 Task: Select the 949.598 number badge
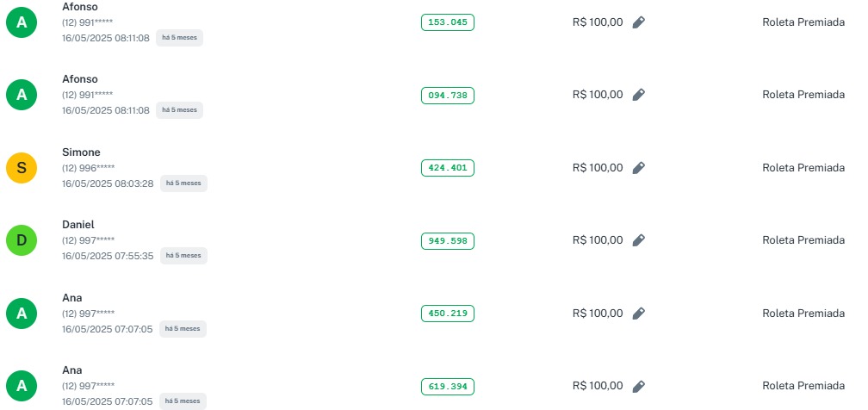448,240
